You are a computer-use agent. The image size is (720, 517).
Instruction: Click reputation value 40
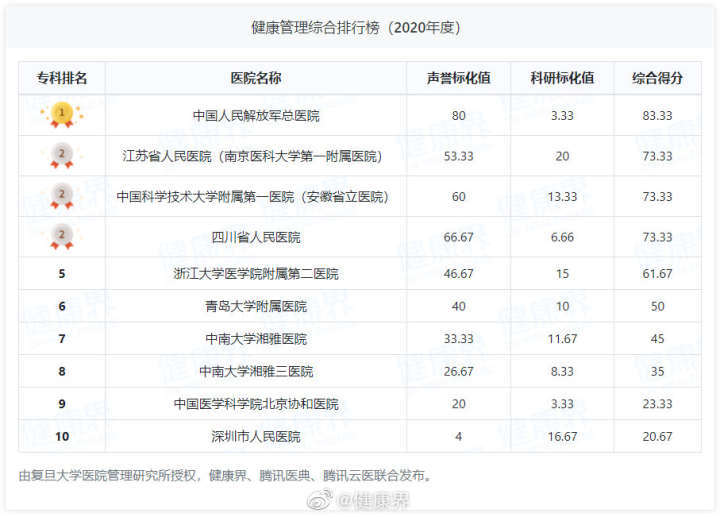tap(458, 306)
